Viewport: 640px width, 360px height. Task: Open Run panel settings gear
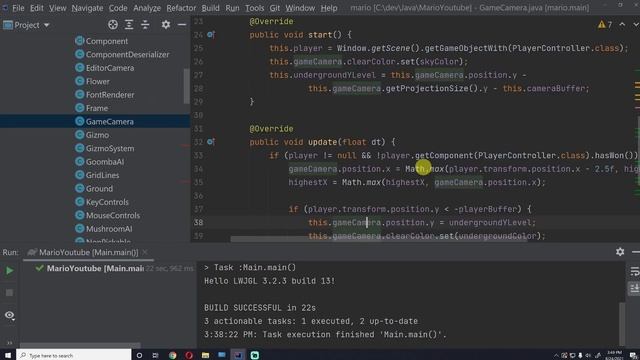click(x=620, y=252)
